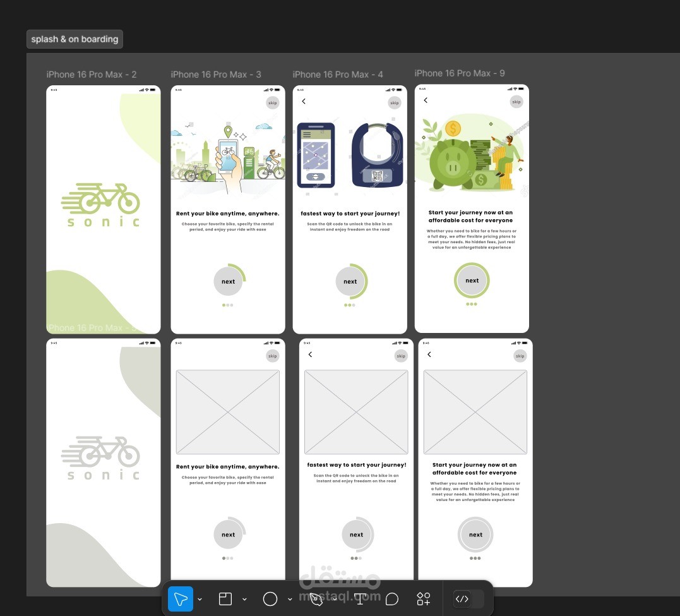The height and width of the screenshot is (616, 680).
Task: Click skip button on colored 'affordable cost' screen
Action: tap(516, 102)
